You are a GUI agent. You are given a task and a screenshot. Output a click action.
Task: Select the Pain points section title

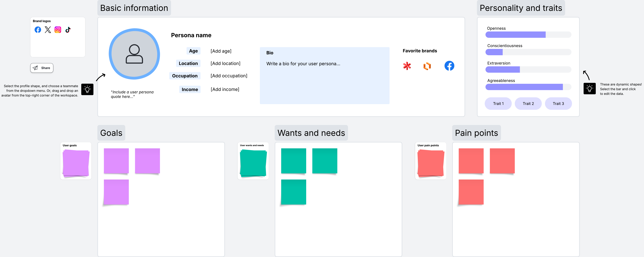point(477,133)
